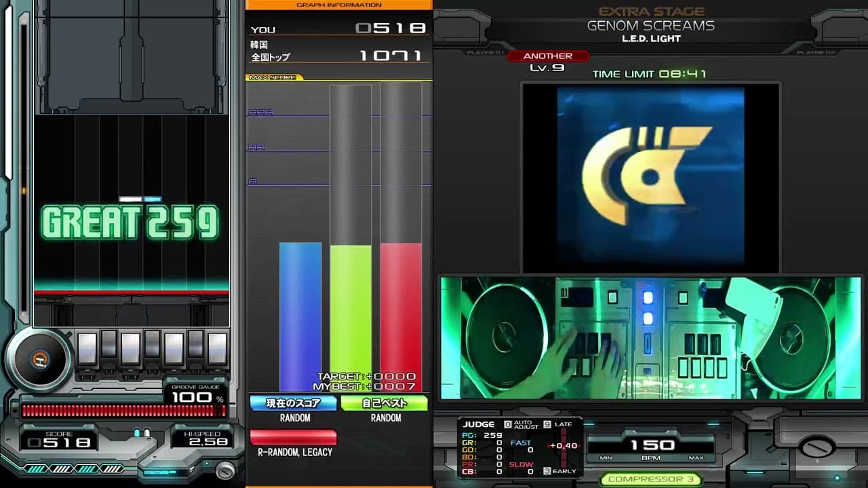Click the MAX SCORE marker tab
868x488 pixels.
(x=274, y=77)
